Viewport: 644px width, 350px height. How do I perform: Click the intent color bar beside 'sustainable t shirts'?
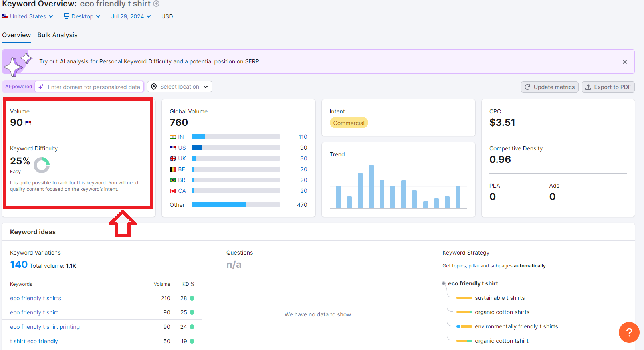pos(464,298)
